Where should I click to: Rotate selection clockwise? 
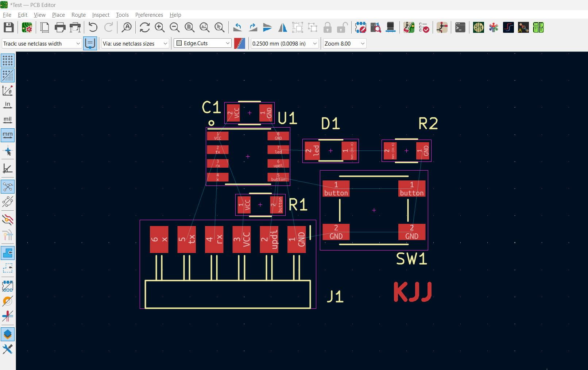pyautogui.click(x=252, y=27)
